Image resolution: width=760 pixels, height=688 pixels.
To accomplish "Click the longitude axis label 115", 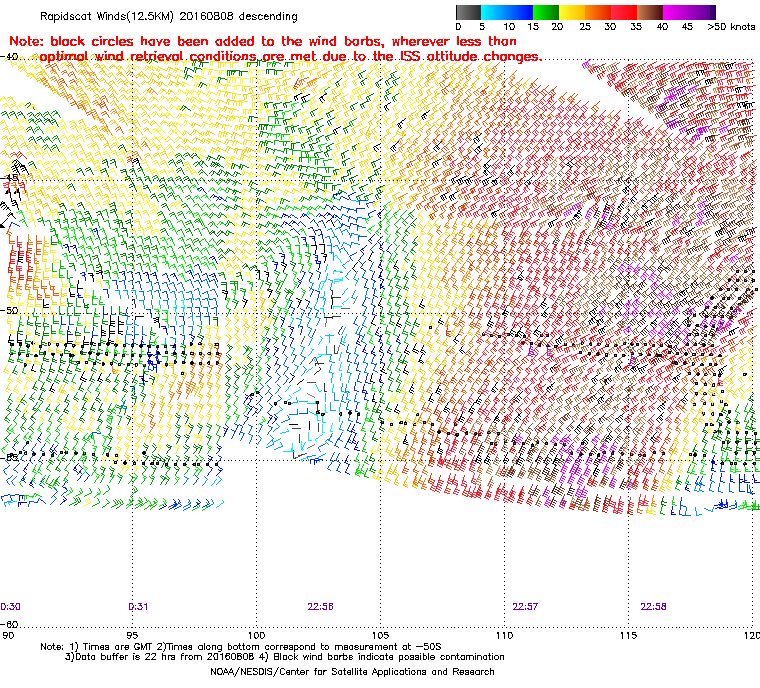I will coord(628,635).
